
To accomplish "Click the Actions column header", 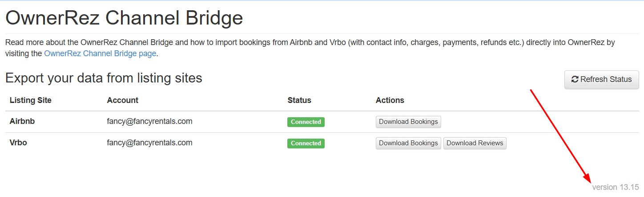I will [390, 100].
